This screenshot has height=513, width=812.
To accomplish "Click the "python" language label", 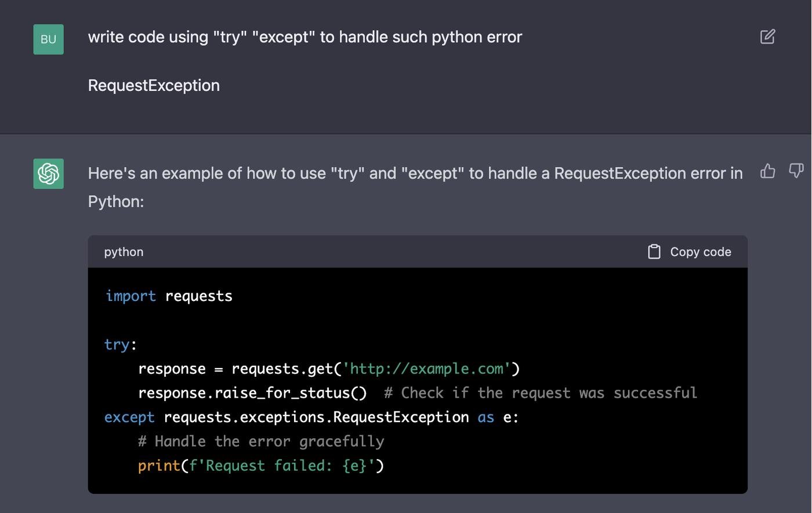I will pyautogui.click(x=124, y=252).
